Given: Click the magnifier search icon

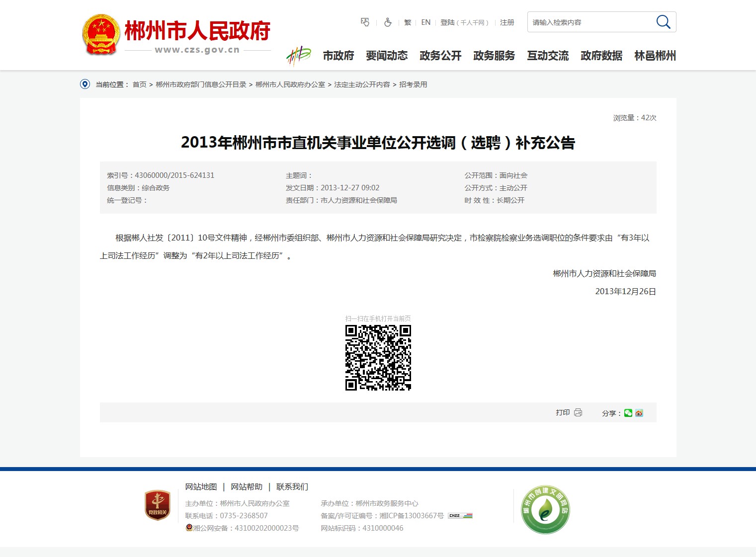Looking at the screenshot, I should (663, 22).
